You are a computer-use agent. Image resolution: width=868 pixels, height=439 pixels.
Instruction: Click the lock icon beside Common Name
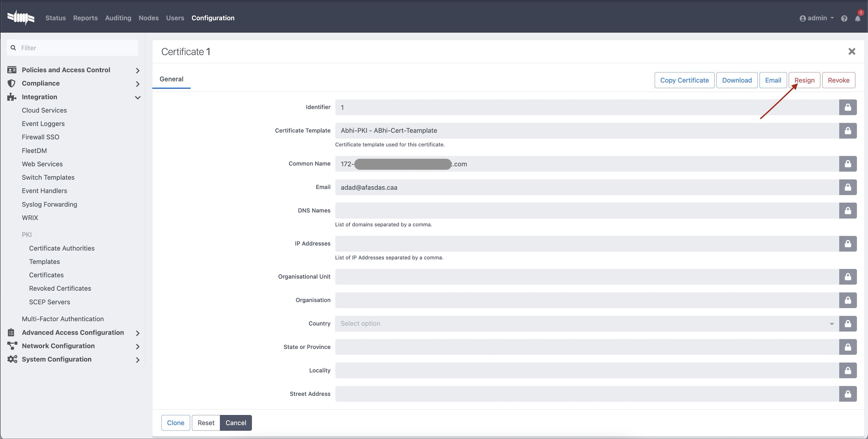[848, 164]
